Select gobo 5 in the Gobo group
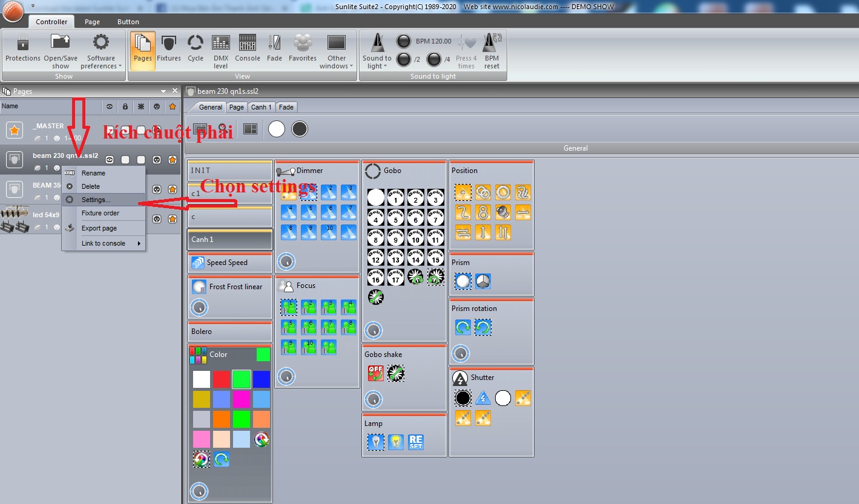Image resolution: width=859 pixels, height=504 pixels. [395, 217]
